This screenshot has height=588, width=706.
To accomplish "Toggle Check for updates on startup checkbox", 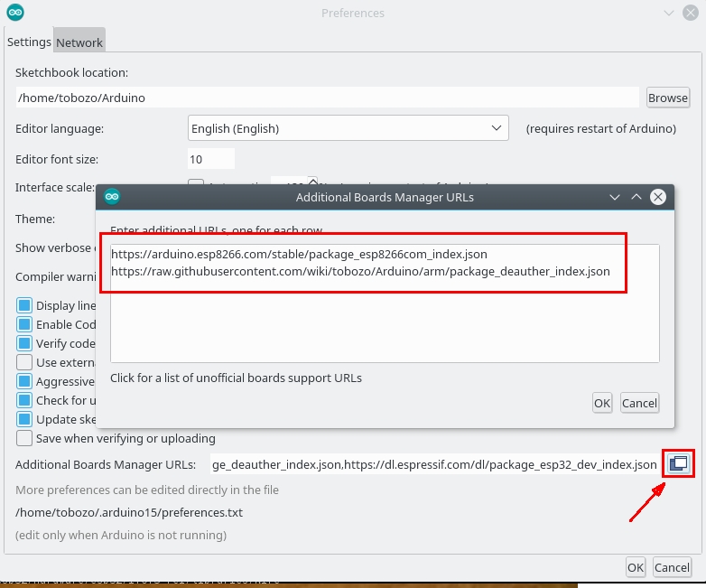I will 24,399.
